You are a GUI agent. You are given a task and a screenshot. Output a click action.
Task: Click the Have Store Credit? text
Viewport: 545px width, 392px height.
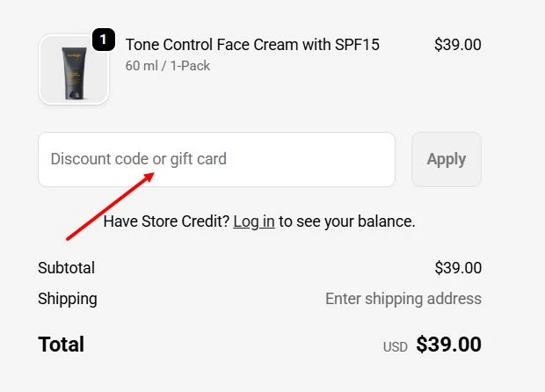click(166, 221)
